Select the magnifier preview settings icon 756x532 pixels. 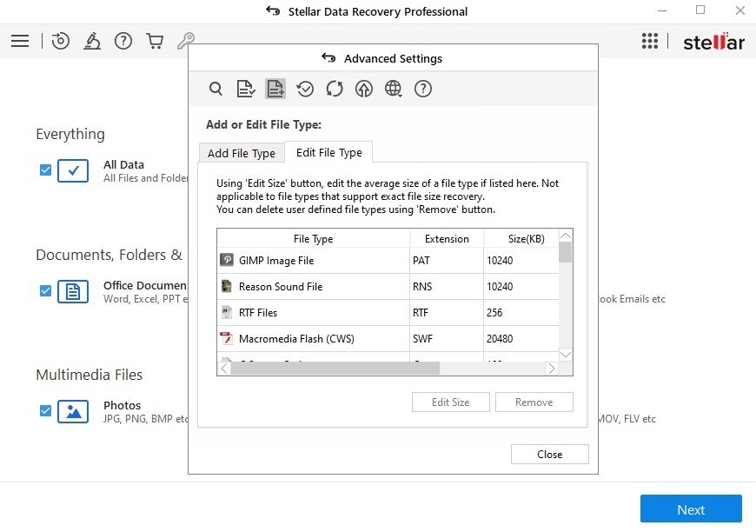pos(216,89)
